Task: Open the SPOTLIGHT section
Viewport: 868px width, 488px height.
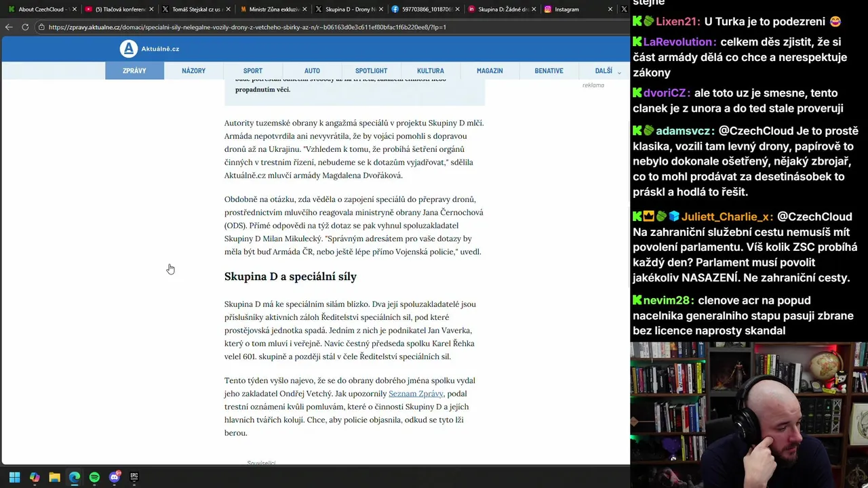Action: click(371, 70)
